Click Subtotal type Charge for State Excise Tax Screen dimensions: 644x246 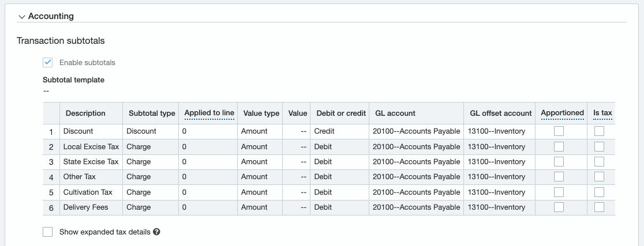click(138, 162)
